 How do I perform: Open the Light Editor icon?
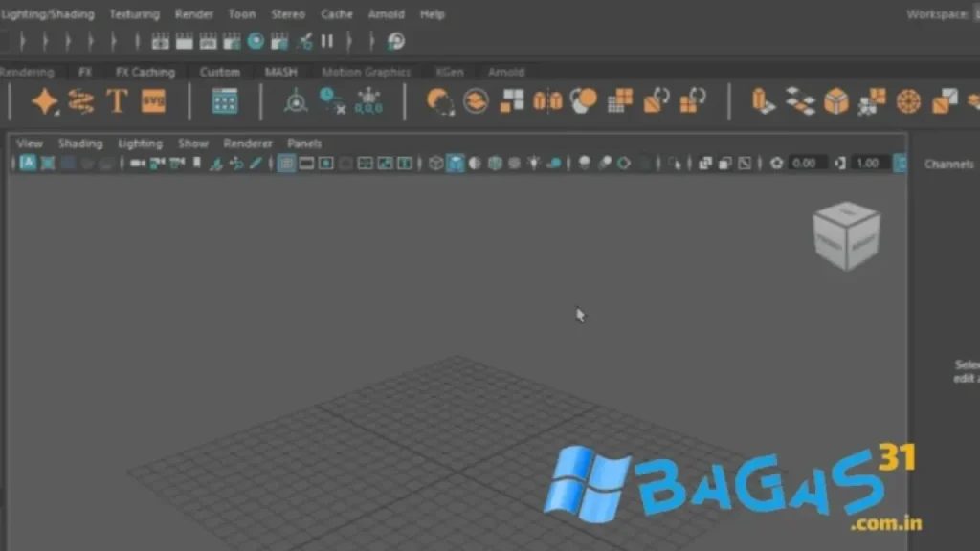[305, 41]
